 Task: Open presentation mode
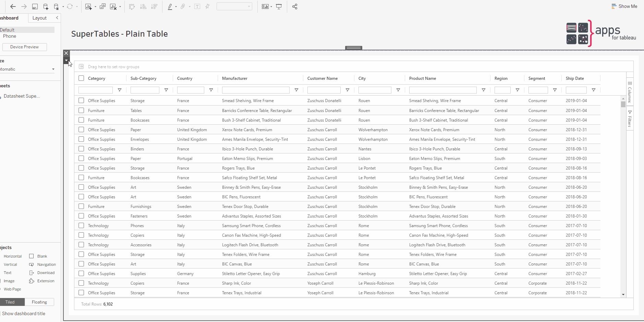279,7
